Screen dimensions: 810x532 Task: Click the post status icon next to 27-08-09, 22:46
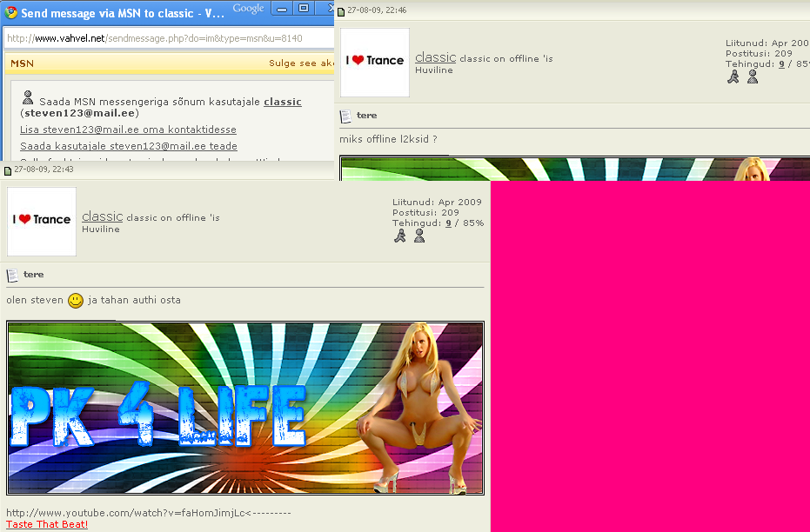coord(341,10)
